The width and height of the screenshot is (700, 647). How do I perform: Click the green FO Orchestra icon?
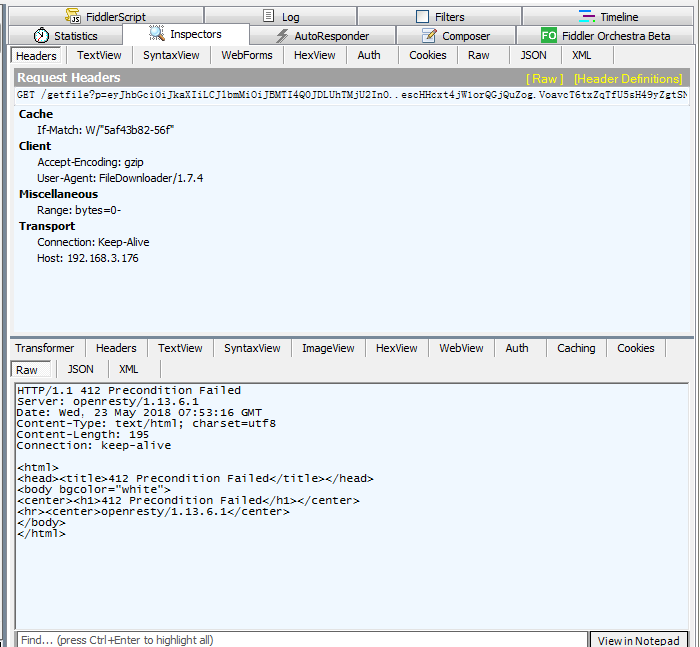click(x=549, y=35)
